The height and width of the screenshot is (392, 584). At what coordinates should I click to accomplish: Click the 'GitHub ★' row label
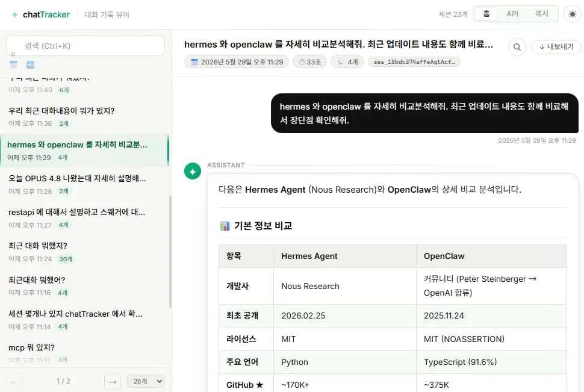coord(246,384)
